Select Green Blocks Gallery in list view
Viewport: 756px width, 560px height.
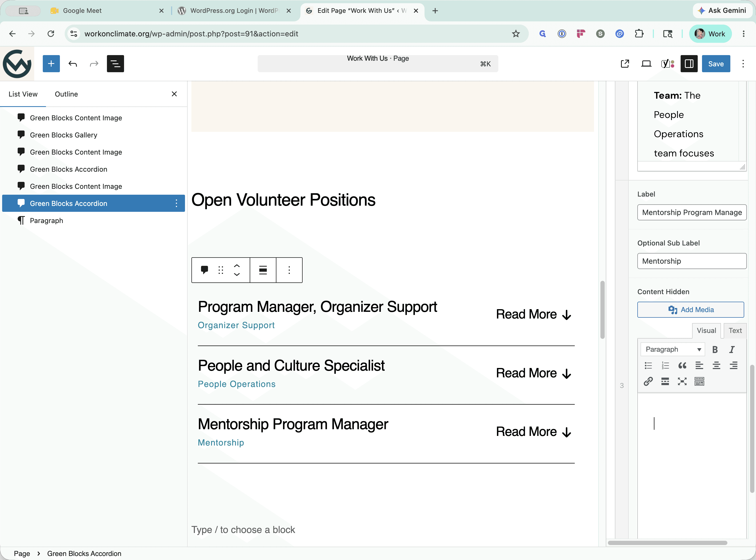(x=94, y=135)
